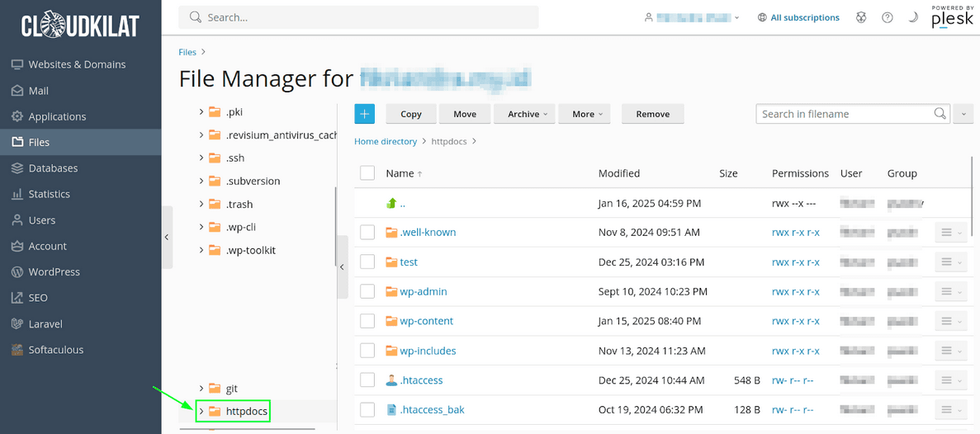Click the Files breadcrumb link
The image size is (980, 434).
pos(187,53)
